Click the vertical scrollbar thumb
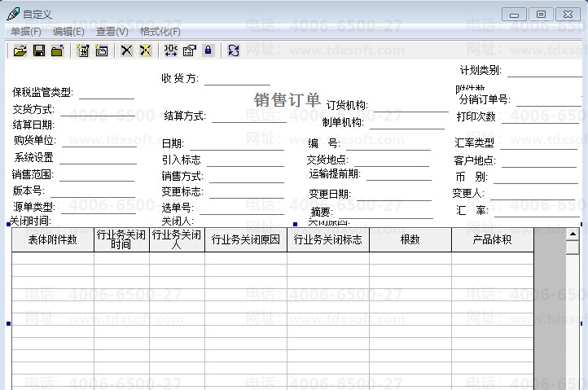 click(x=573, y=248)
